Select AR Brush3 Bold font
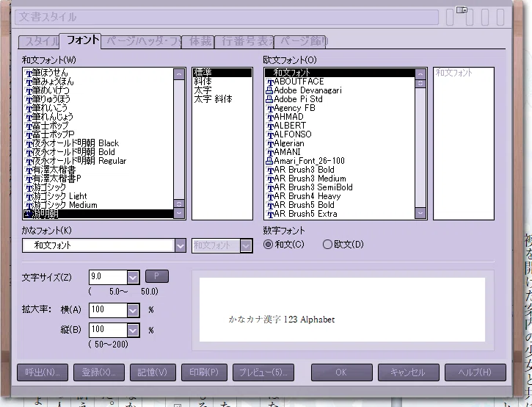532x407 pixels. point(340,170)
